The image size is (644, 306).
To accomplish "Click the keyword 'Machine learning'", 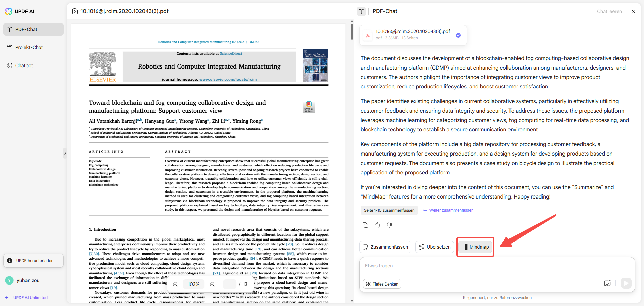I will tap(100, 177).
